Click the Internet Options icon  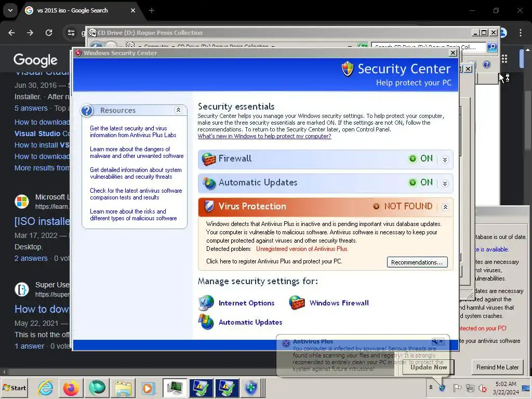(x=206, y=303)
